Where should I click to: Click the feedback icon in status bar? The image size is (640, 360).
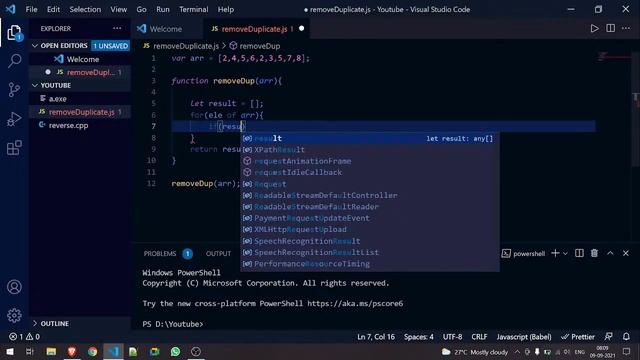608,337
